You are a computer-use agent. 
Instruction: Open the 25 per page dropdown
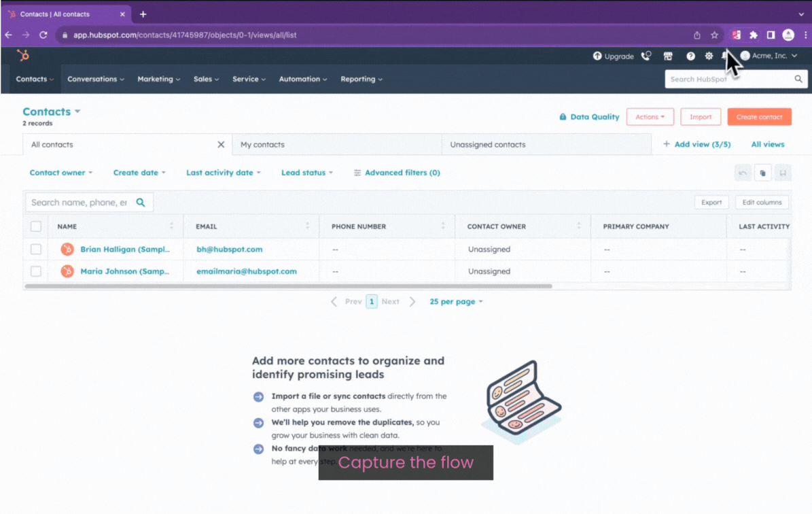click(x=456, y=301)
